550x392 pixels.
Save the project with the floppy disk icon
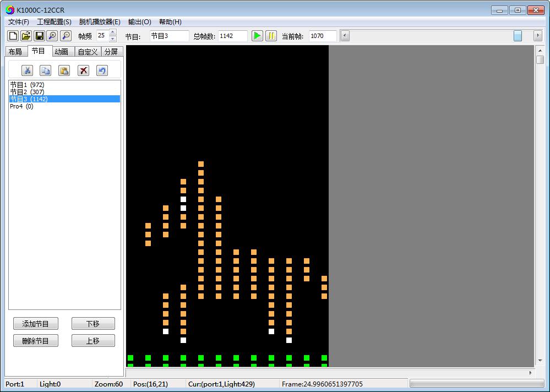39,36
